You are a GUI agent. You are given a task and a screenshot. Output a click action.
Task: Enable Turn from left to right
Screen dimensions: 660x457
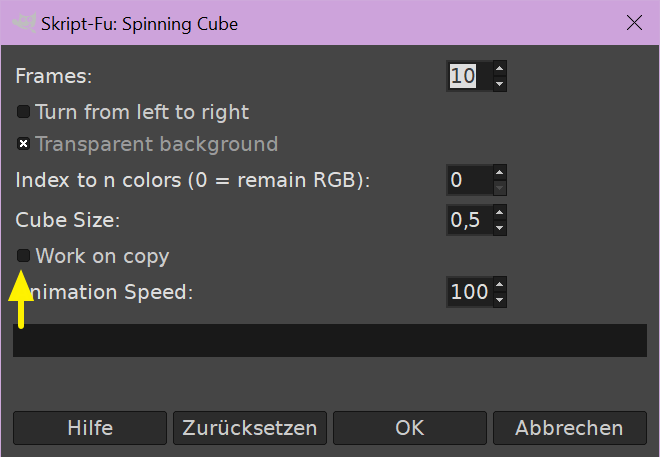coord(24,112)
